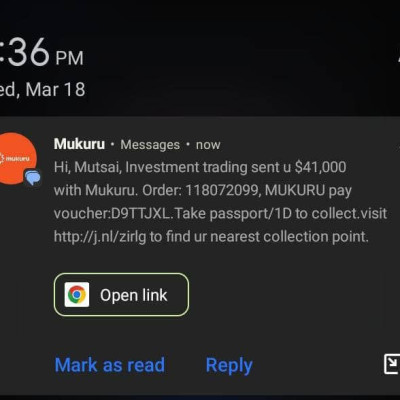This screenshot has width=400, height=400.
Task: Tap the orange Mukuru sender avatar
Action: pyautogui.click(x=15, y=159)
